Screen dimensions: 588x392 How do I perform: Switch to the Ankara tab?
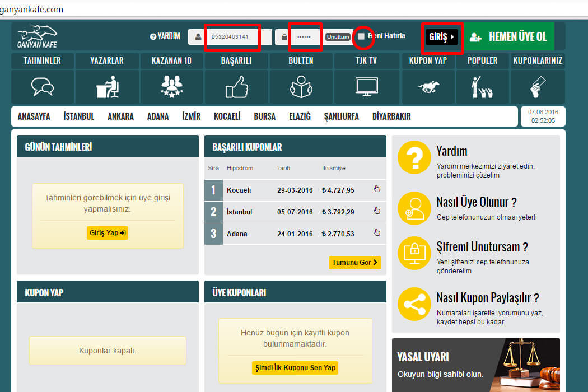pyautogui.click(x=121, y=116)
